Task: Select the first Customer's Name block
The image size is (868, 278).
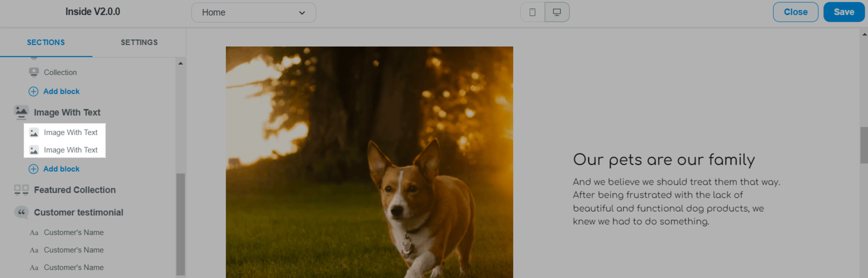Action: coord(74,232)
